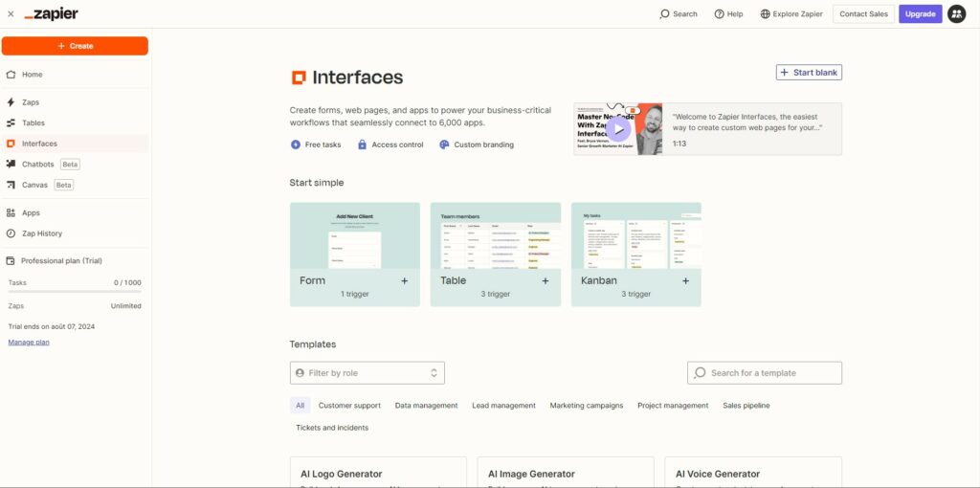Image resolution: width=980 pixels, height=488 pixels.
Task: Click the Free tasks icon
Action: (296, 144)
